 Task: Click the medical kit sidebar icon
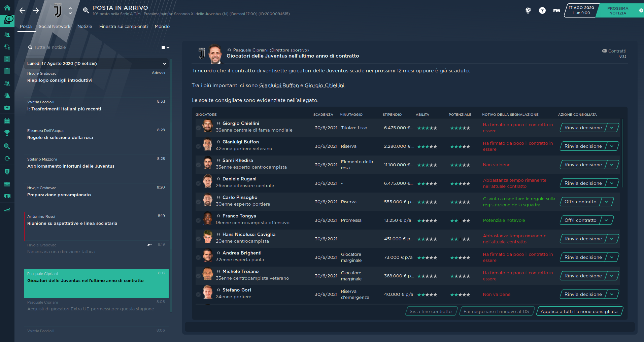pos(7,107)
